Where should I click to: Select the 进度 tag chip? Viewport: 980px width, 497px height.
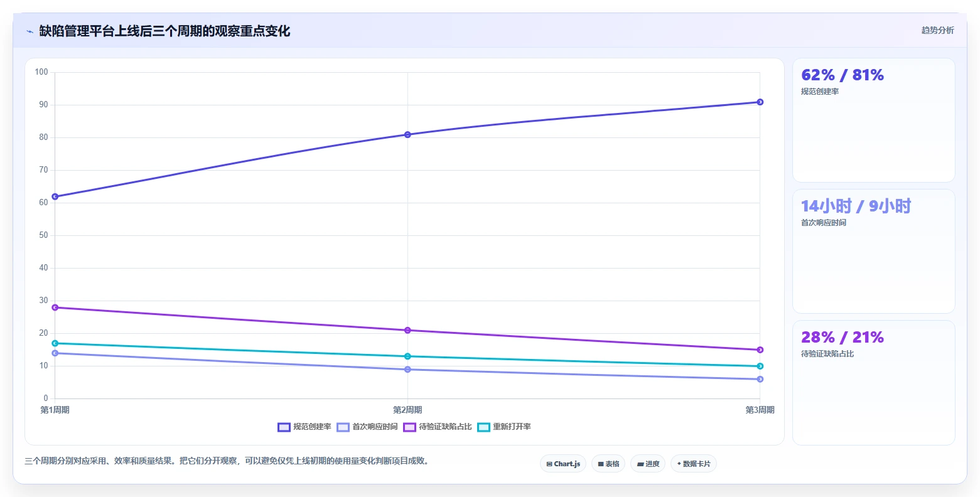648,464
